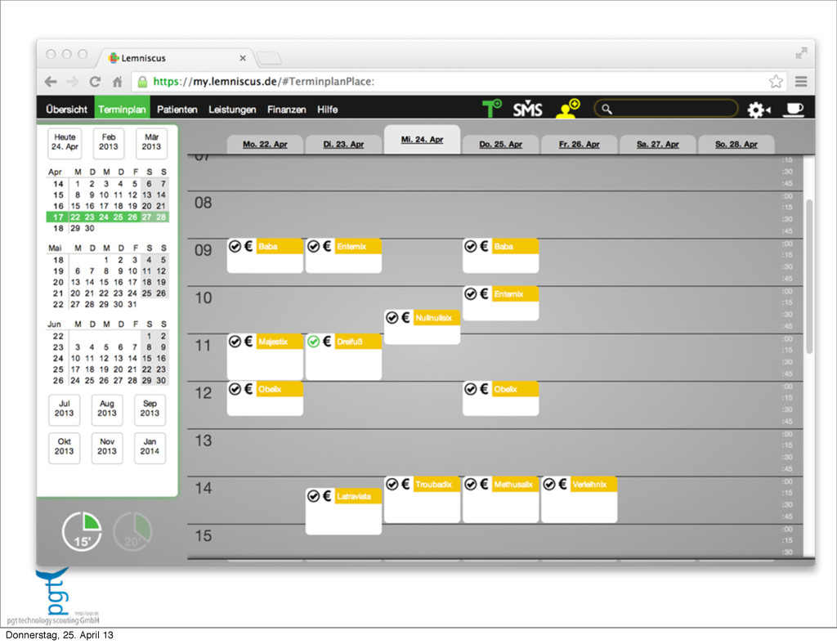Viewport: 837px width, 644px height.
Task: Click the coffee cup icon
Action: coord(793,110)
